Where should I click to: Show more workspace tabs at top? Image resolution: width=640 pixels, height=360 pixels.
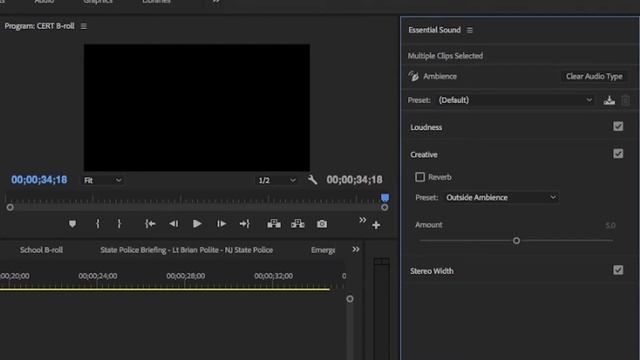pyautogui.click(x=216, y=1)
